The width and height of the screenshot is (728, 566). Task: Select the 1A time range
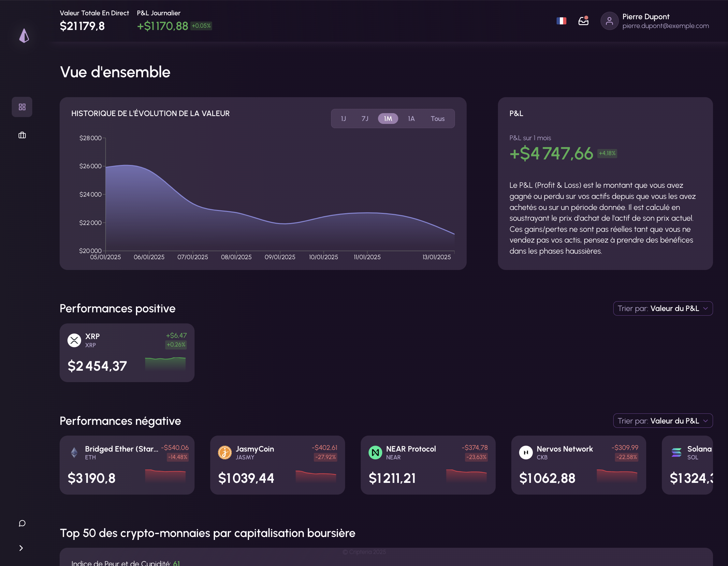411,119
